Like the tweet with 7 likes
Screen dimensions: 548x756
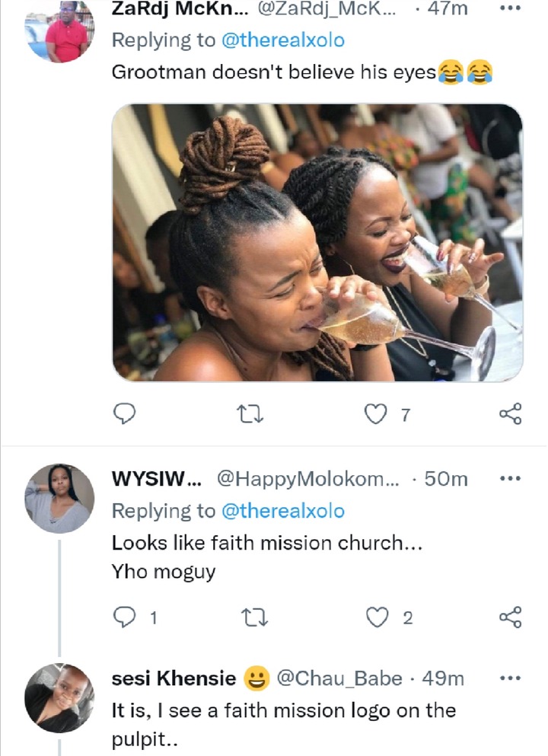click(377, 413)
